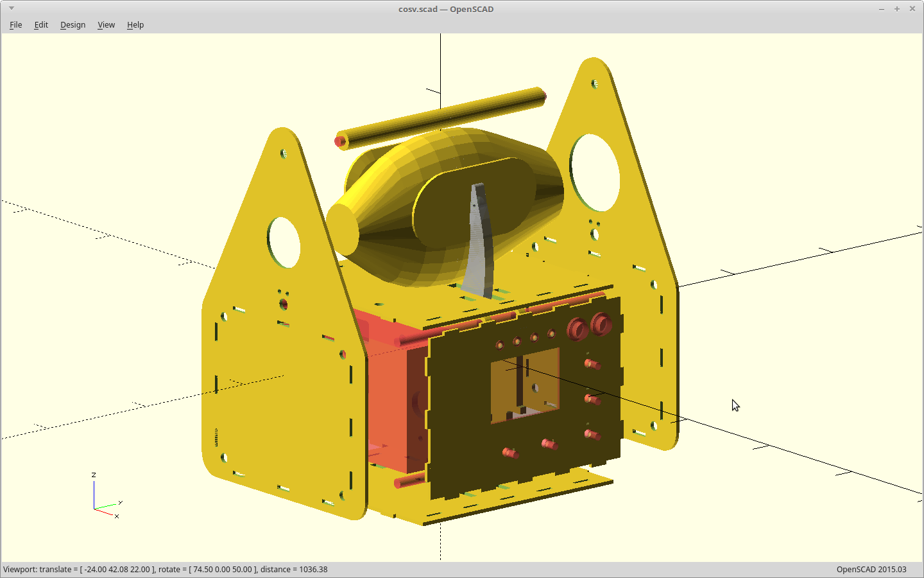The width and height of the screenshot is (924, 578).
Task: Expand the window menu arrow in title bar
Action: pyautogui.click(x=12, y=8)
